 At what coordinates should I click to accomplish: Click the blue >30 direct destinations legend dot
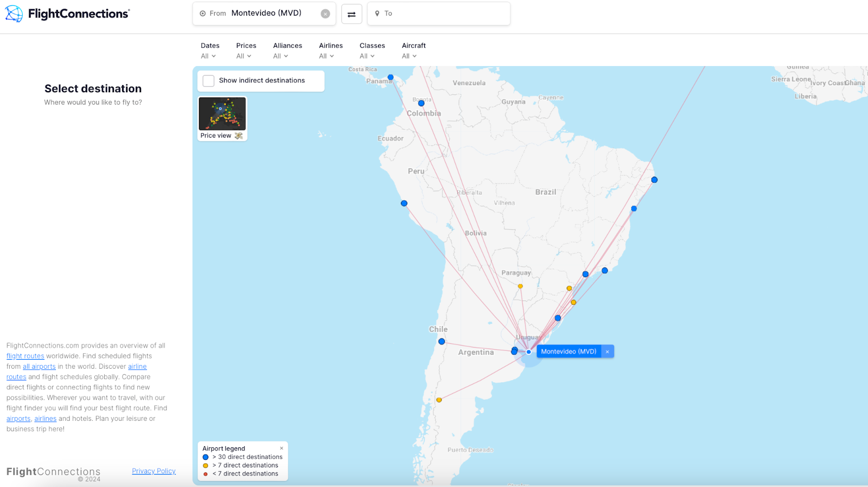206,457
